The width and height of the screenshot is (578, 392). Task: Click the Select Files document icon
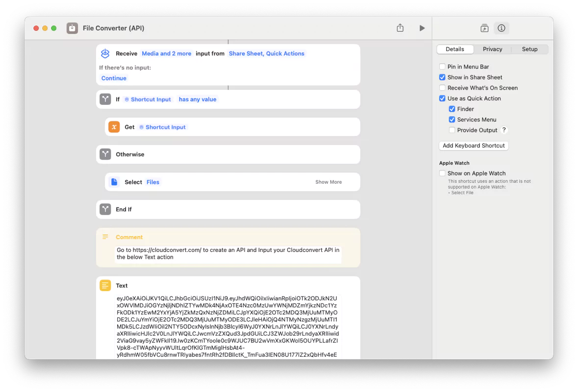114,182
